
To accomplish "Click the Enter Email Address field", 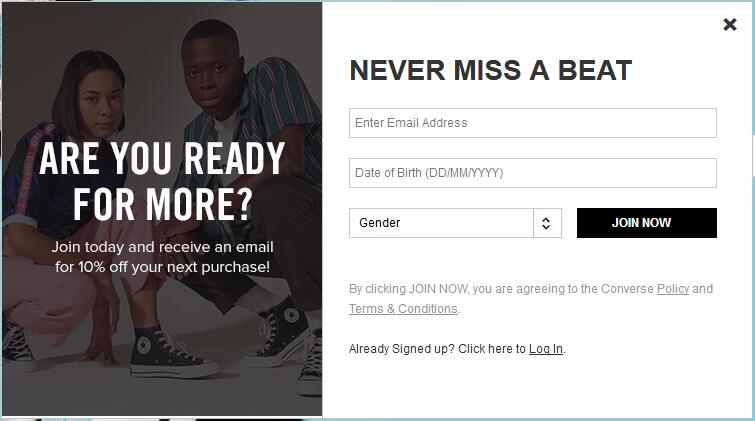I will pos(532,123).
